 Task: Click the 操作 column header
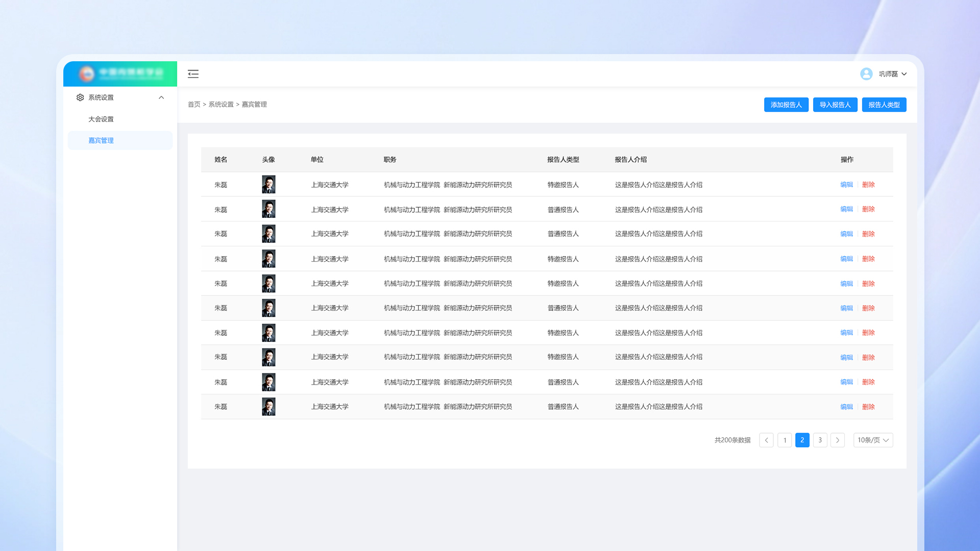tap(847, 160)
